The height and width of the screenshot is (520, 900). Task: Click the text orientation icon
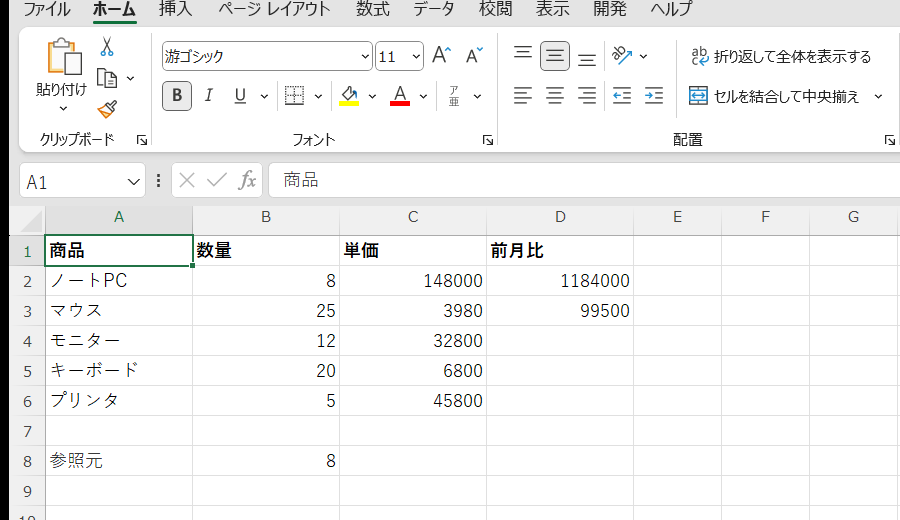[x=622, y=56]
